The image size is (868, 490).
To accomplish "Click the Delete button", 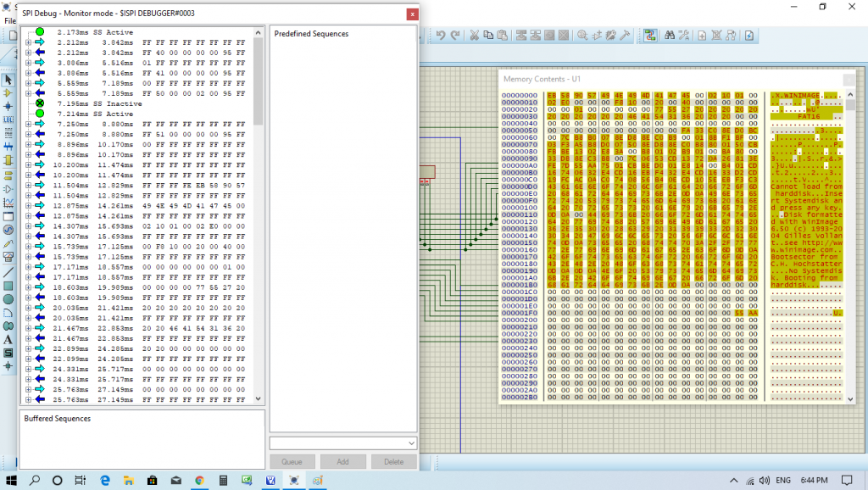I will click(x=393, y=462).
